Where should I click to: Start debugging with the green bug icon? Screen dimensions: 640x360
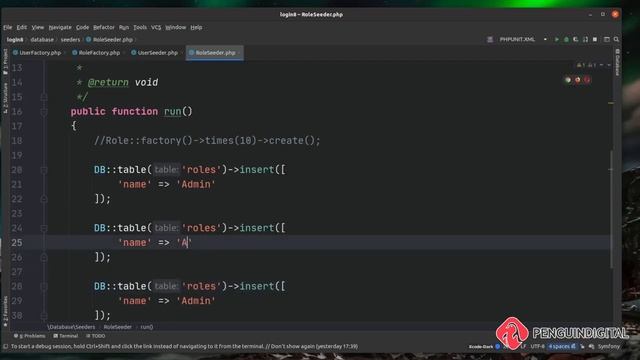click(566, 40)
